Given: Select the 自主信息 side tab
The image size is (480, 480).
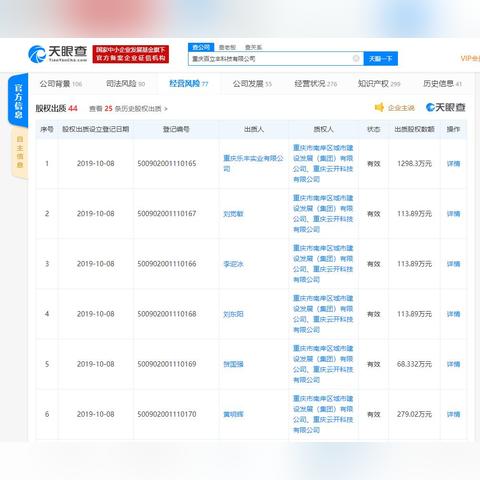Looking at the screenshot, I should click(x=20, y=152).
